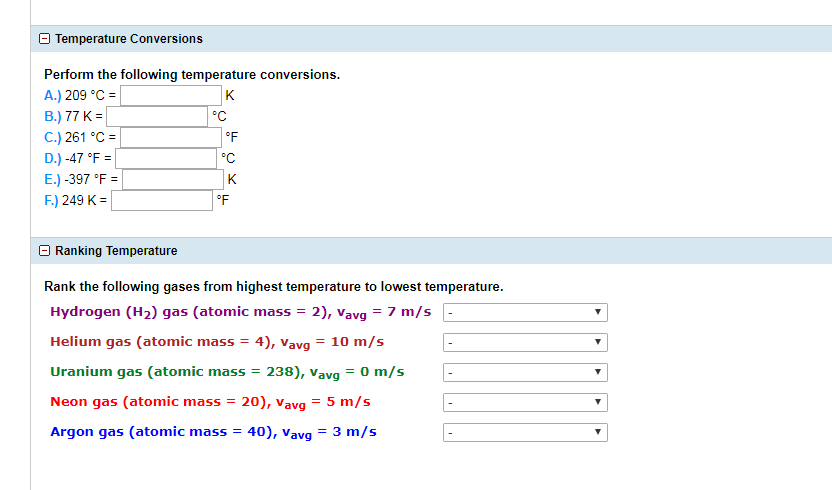Click the answer field for 209 °C in K
Screen dimensions: 832x490
click(171, 96)
